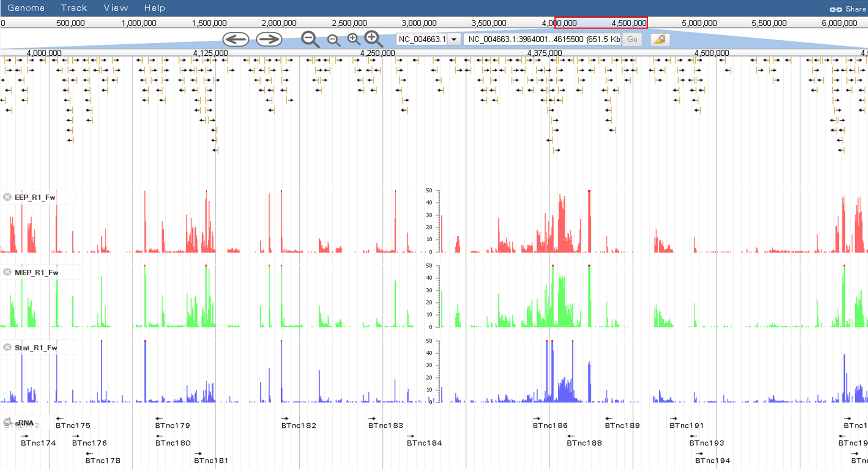Click the large zoom in magnifier

[373, 39]
